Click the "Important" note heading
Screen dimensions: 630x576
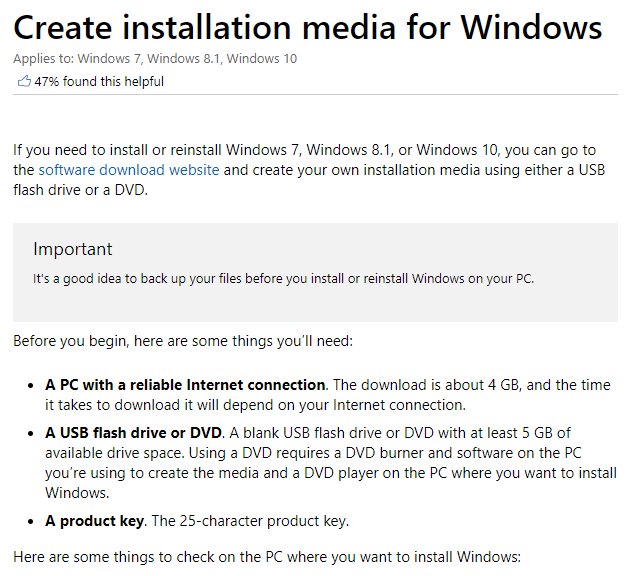(73, 249)
